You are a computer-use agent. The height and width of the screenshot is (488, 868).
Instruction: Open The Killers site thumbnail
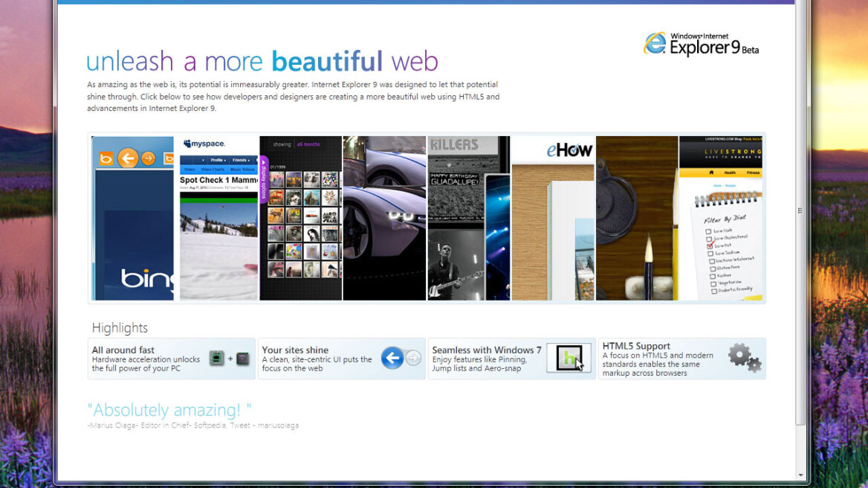pos(469,218)
